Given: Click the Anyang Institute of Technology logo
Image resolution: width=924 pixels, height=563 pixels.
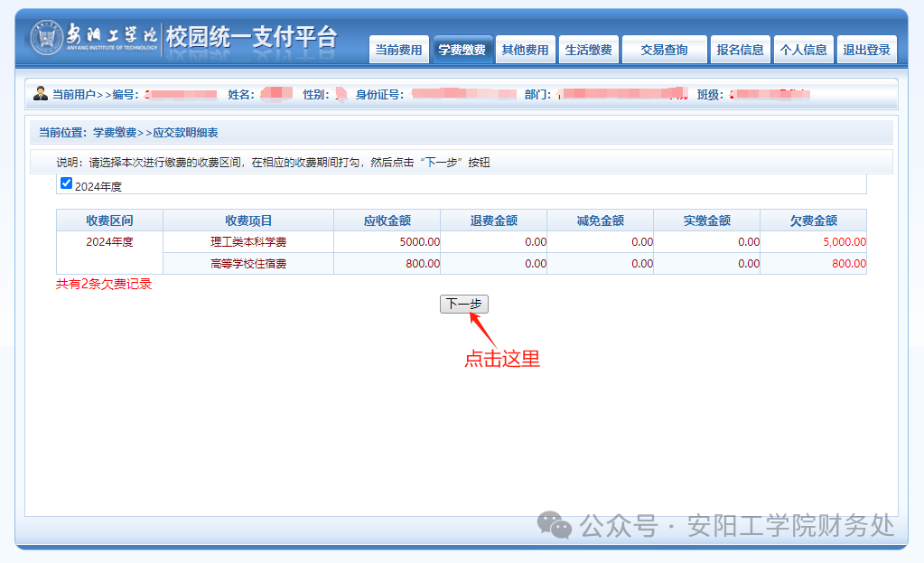Looking at the screenshot, I should (x=47, y=38).
